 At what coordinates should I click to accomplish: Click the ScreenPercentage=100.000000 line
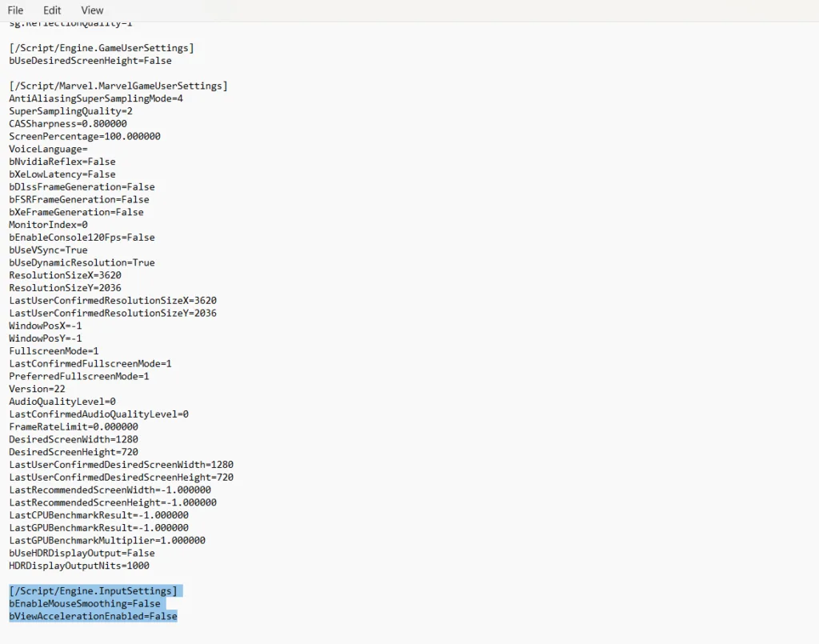pos(85,136)
